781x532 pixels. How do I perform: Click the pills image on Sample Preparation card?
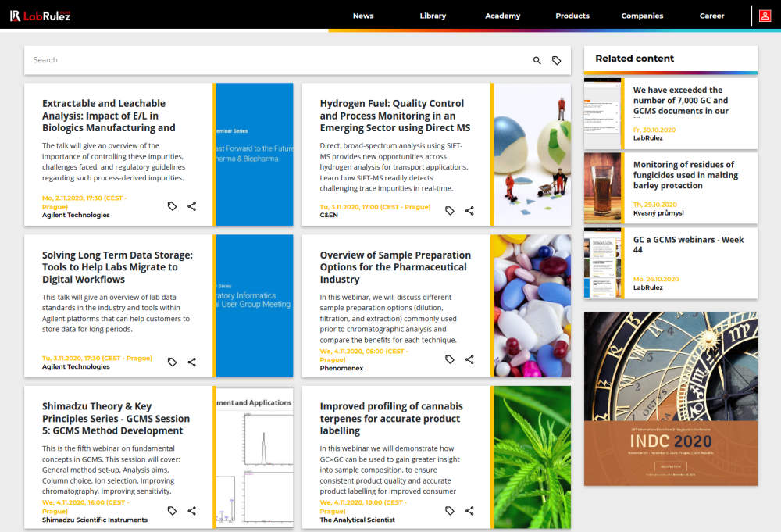[x=532, y=306]
